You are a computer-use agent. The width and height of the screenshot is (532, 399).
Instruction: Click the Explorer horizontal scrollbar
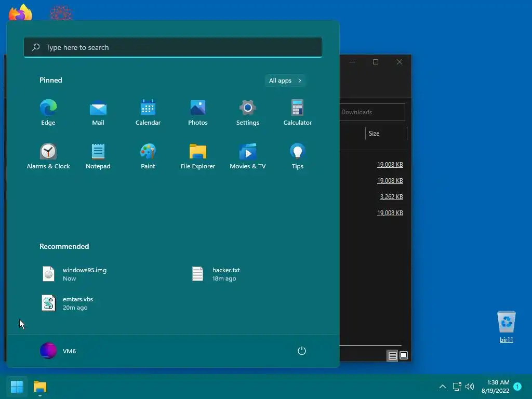coord(370,345)
